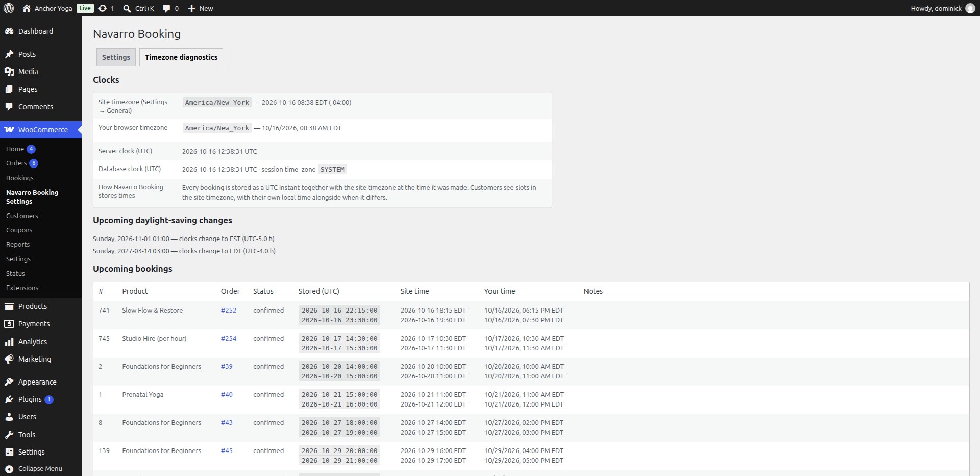Open the Ctrl+K search magnifier icon

127,8
